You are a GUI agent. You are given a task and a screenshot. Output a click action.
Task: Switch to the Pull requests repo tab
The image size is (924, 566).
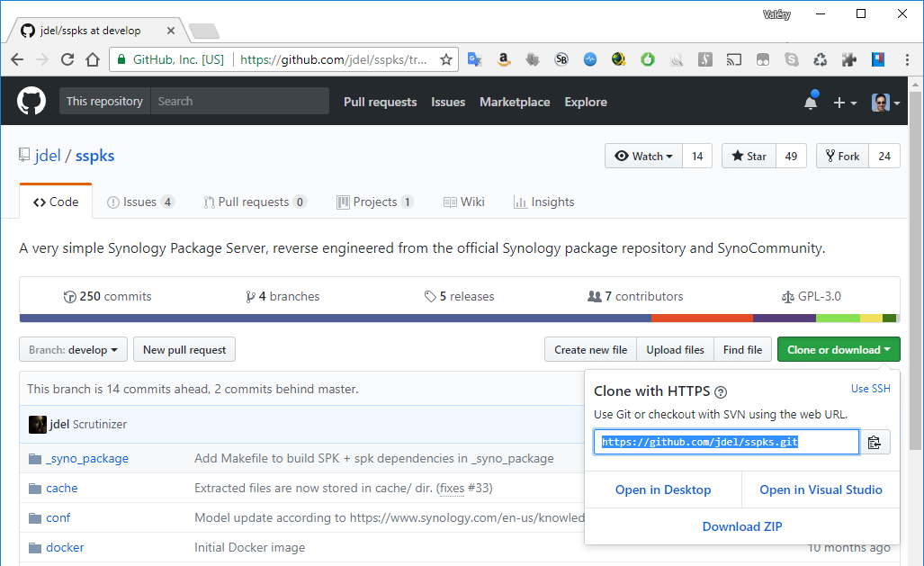255,202
